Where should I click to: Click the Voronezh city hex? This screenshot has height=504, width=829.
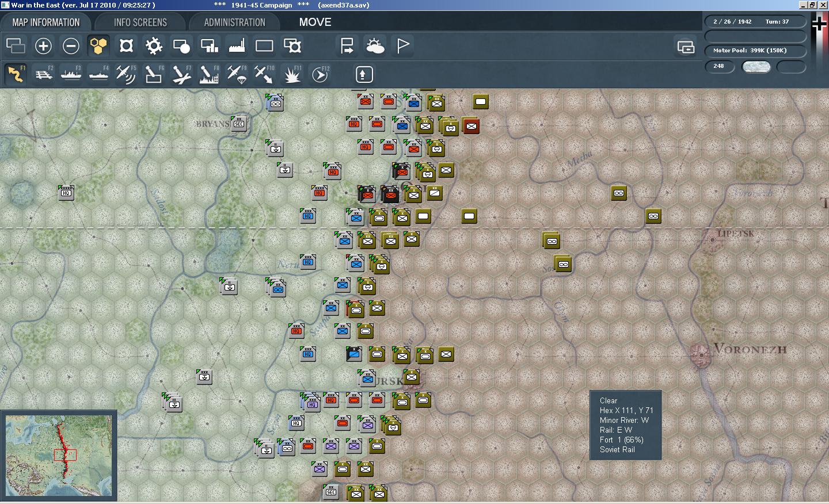click(x=702, y=354)
